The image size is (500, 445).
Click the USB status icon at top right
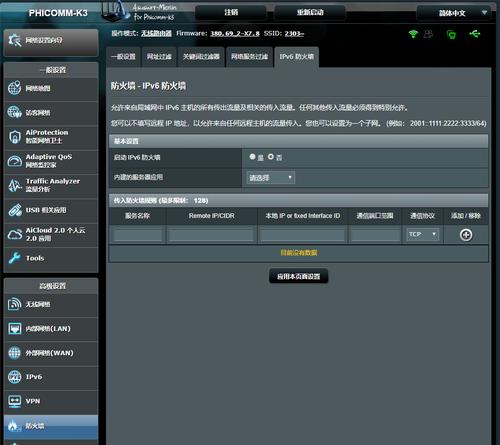click(475, 34)
